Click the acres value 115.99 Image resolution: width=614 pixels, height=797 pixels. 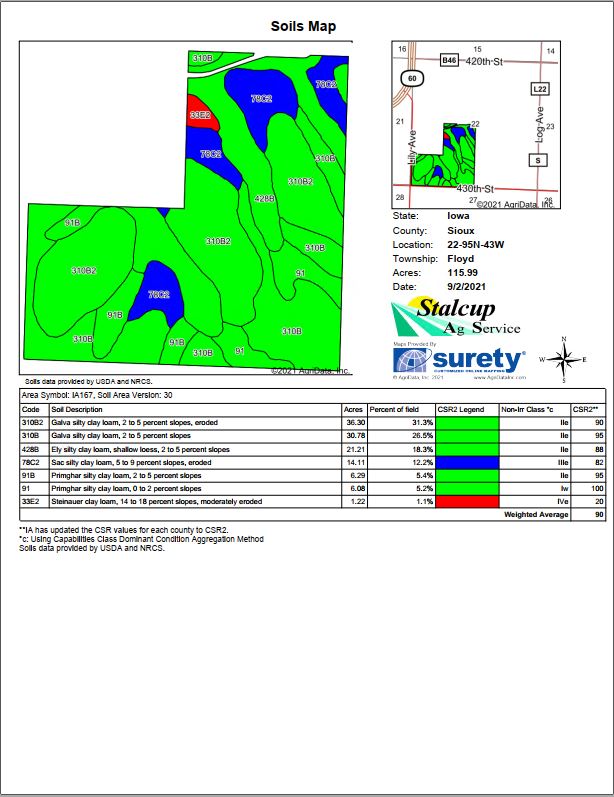pos(463,272)
